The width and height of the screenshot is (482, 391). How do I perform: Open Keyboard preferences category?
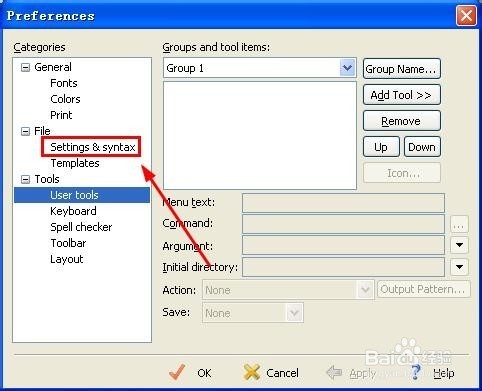(73, 211)
